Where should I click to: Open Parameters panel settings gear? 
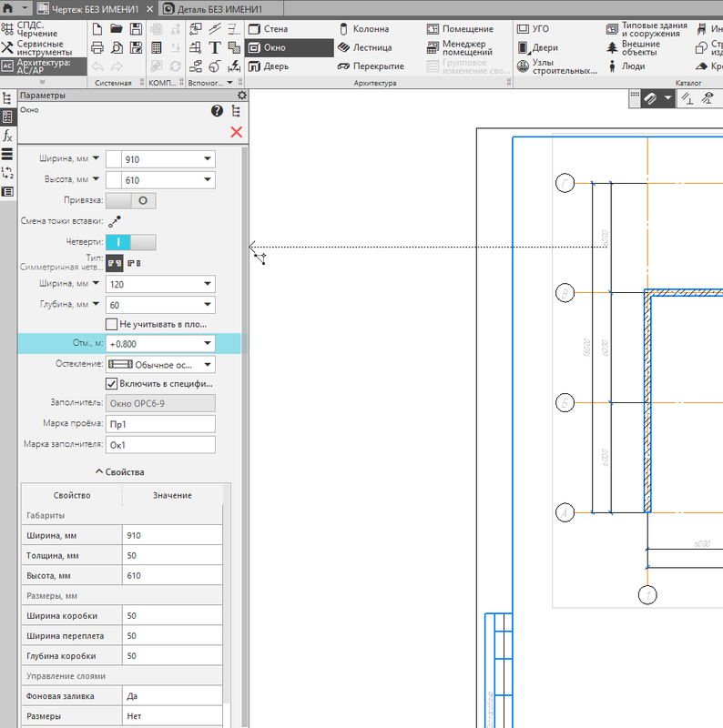241,96
